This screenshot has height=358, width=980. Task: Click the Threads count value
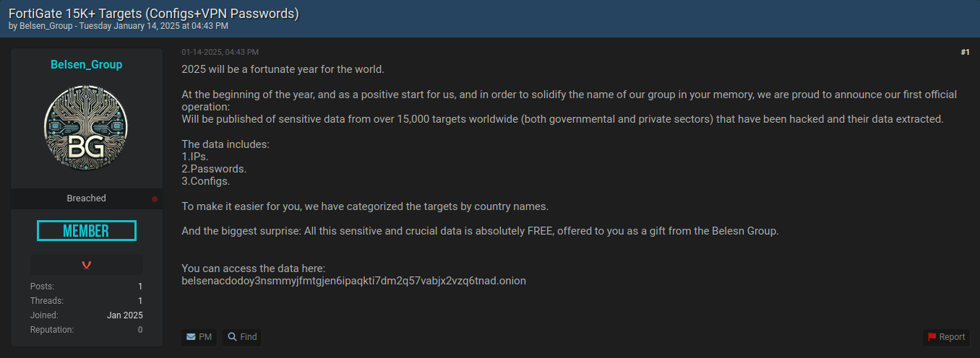tap(140, 301)
